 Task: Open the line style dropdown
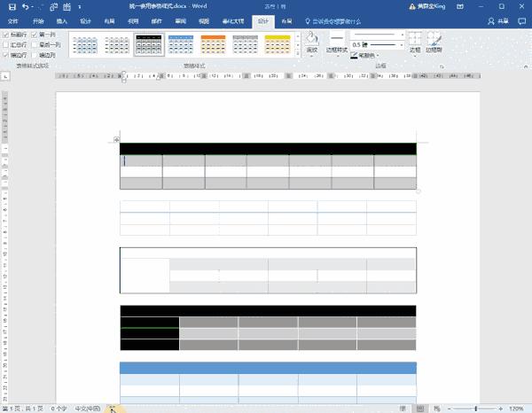[x=403, y=35]
